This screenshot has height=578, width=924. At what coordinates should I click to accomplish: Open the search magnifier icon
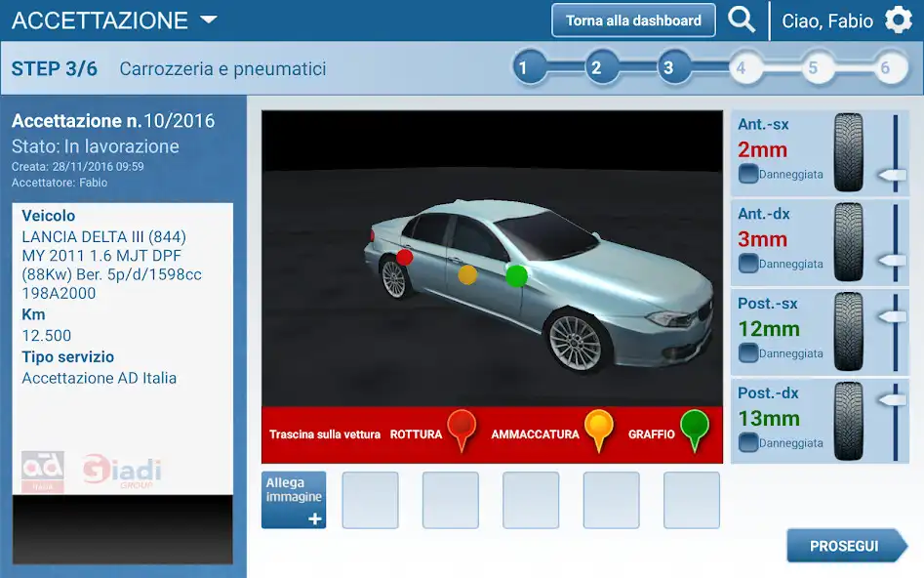(x=742, y=21)
